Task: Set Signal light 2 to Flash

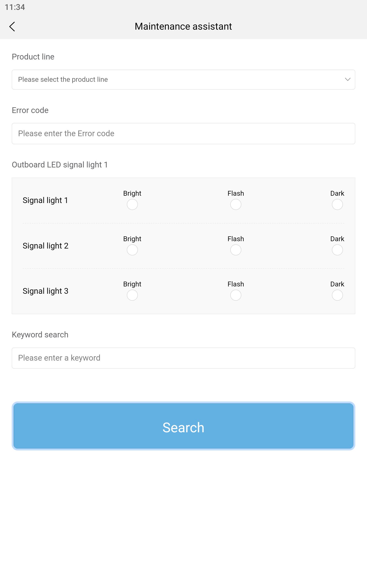Action: [x=236, y=250]
